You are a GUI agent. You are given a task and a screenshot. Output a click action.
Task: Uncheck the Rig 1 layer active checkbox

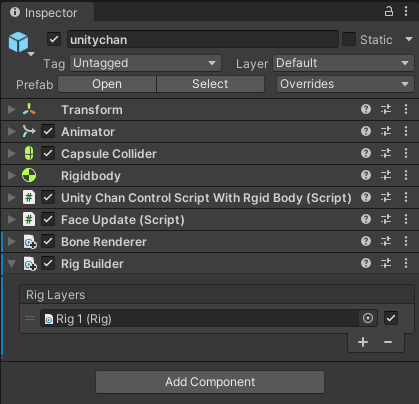(x=391, y=318)
